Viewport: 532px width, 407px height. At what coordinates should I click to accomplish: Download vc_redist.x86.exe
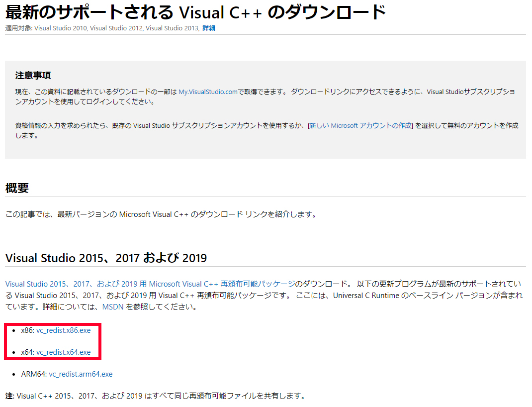tap(64, 330)
